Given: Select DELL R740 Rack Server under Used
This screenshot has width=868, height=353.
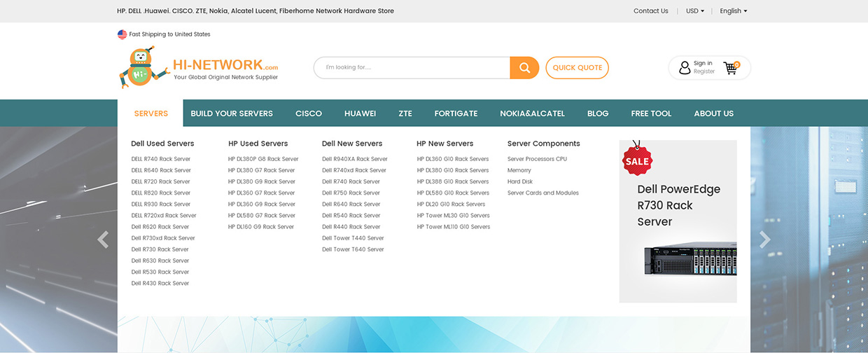Looking at the screenshot, I should (161, 159).
